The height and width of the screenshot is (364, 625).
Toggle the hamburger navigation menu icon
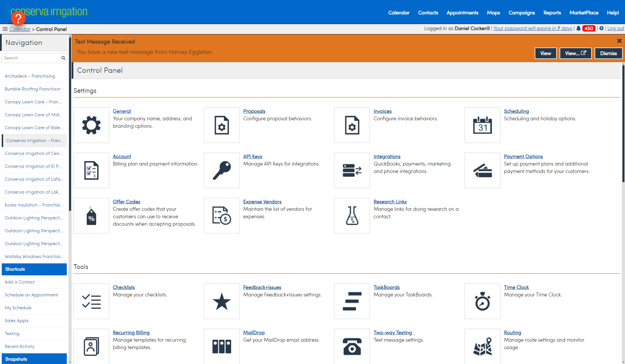(5, 29)
